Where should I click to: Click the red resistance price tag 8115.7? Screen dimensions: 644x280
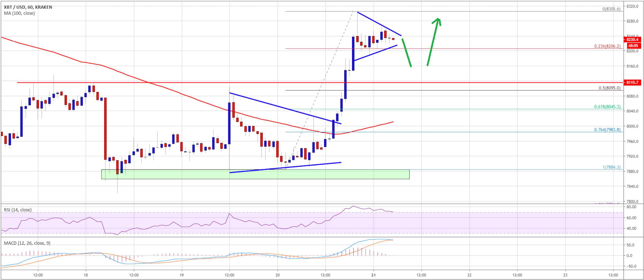click(633, 82)
